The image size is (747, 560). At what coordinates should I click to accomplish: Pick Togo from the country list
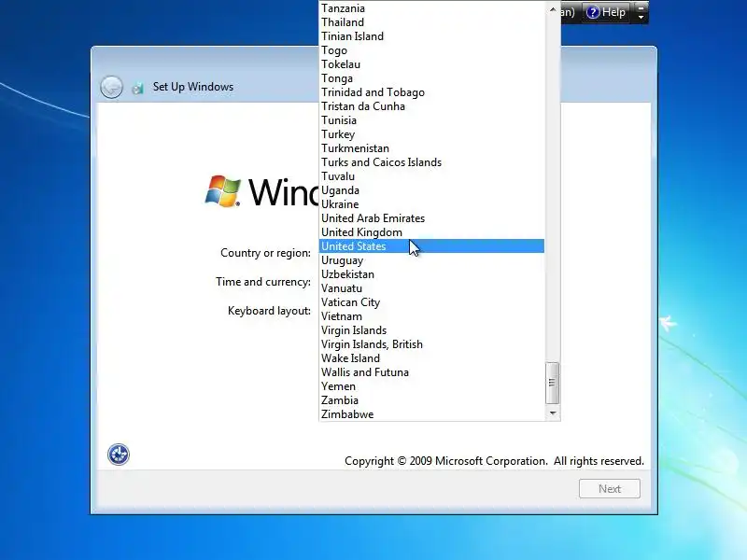pyautogui.click(x=431, y=50)
